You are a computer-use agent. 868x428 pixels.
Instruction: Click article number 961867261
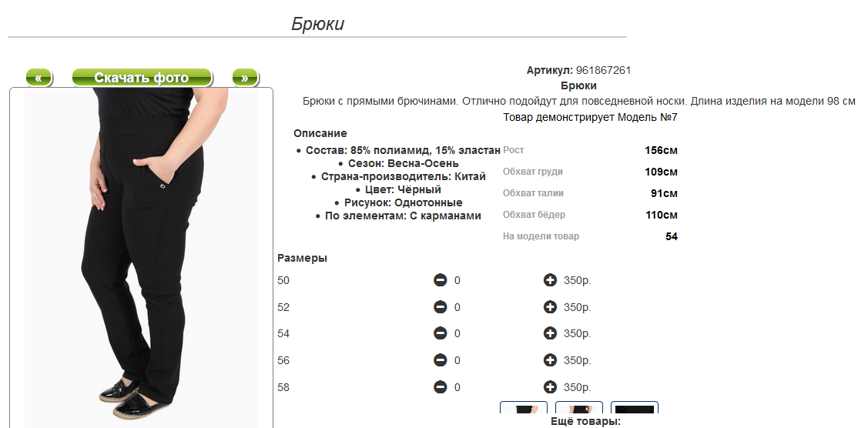click(603, 70)
